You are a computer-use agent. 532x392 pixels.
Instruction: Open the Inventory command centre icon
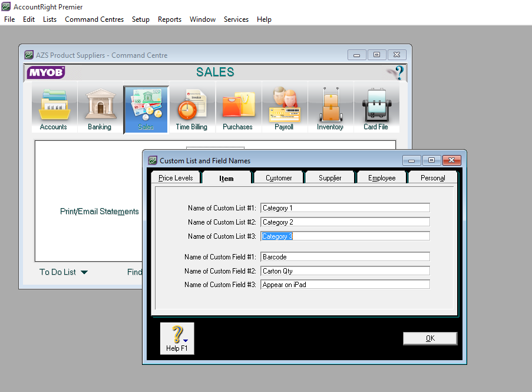pos(330,108)
